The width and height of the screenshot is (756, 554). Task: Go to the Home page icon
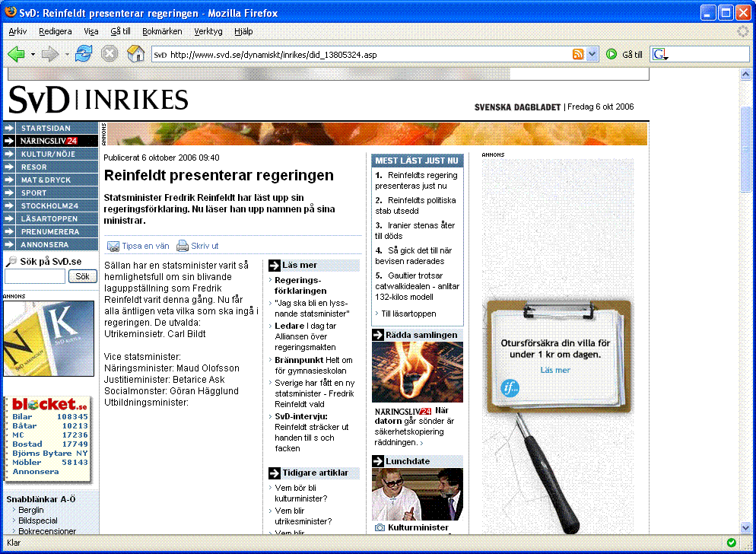(136, 54)
